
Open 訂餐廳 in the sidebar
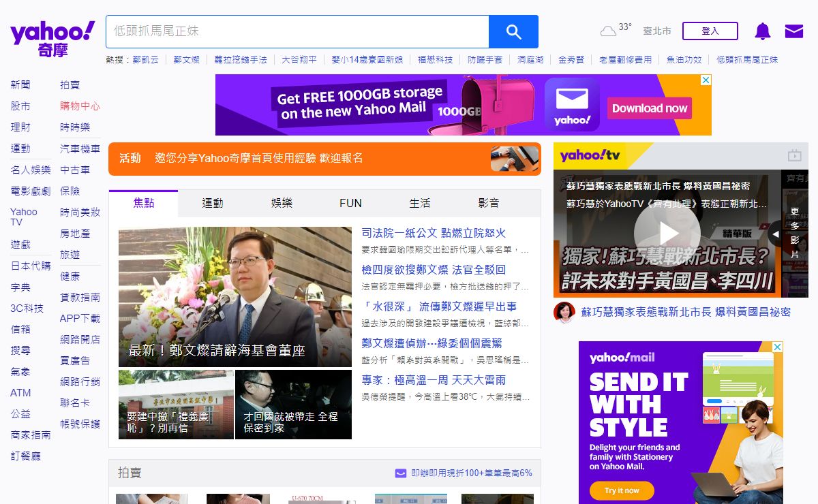click(26, 456)
